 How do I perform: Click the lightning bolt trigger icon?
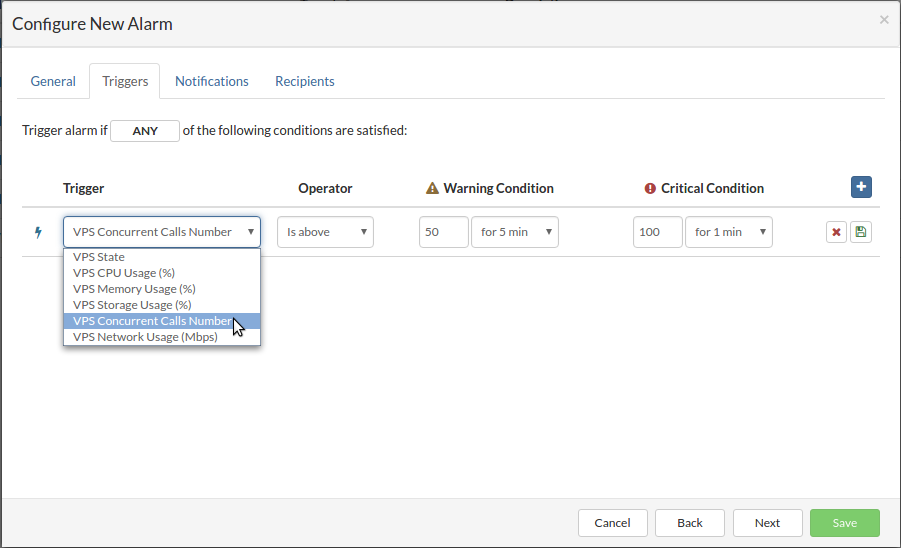39,232
